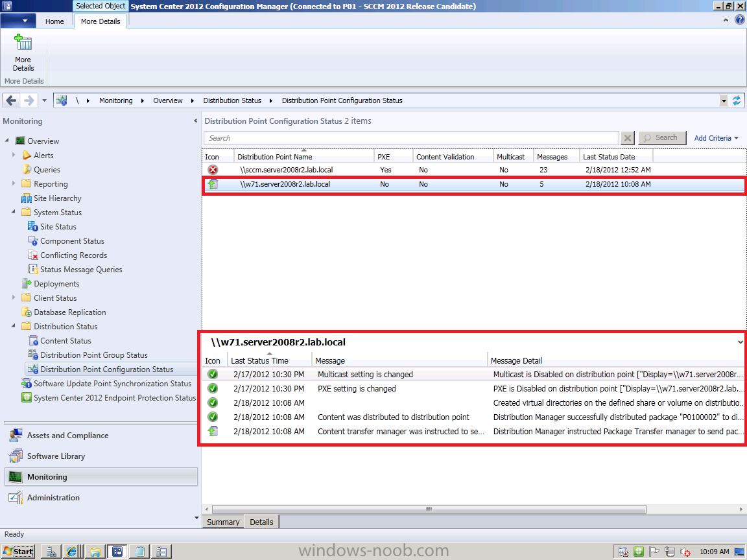Click the Software Library workspace icon
The image size is (747, 560).
[16, 456]
